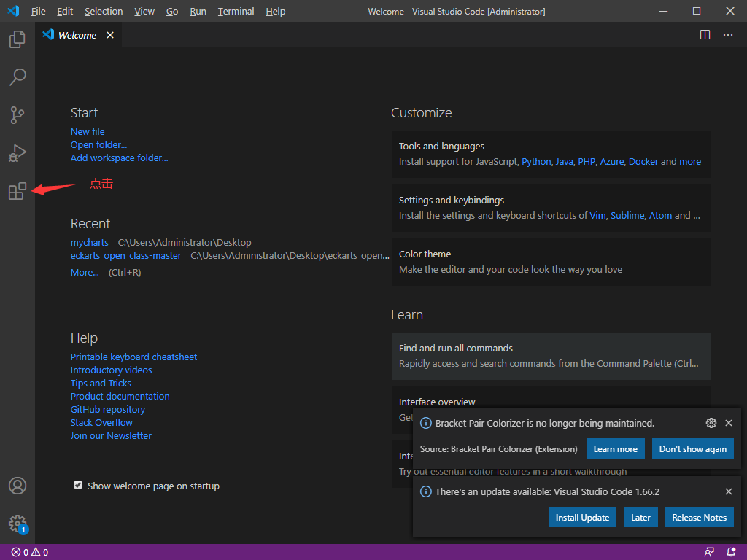
Task: Open the Help menu
Action: [275, 12]
